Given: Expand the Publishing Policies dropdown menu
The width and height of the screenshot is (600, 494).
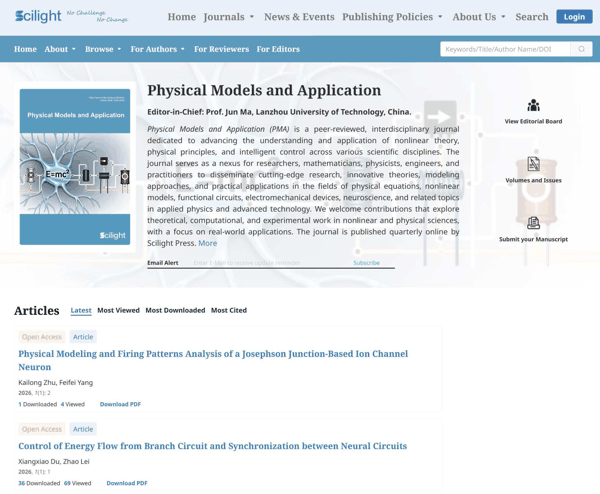Looking at the screenshot, I should tap(392, 17).
